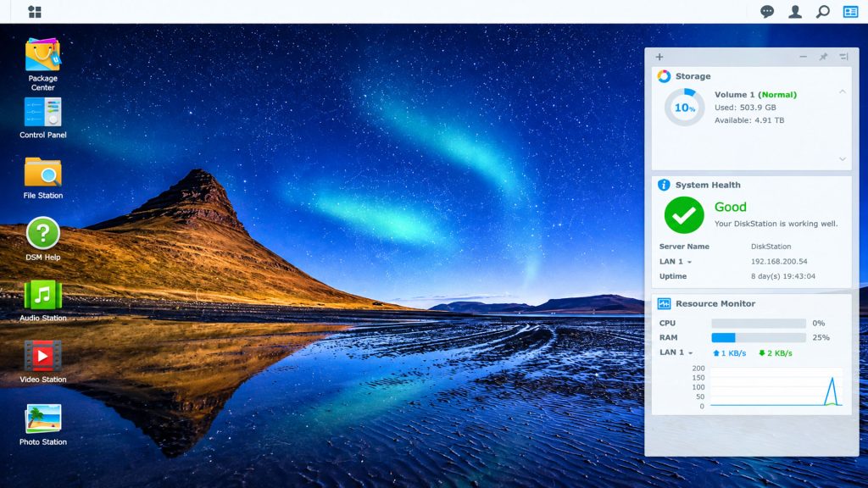
Task: Open Package Center from the desktop
Action: [42, 64]
